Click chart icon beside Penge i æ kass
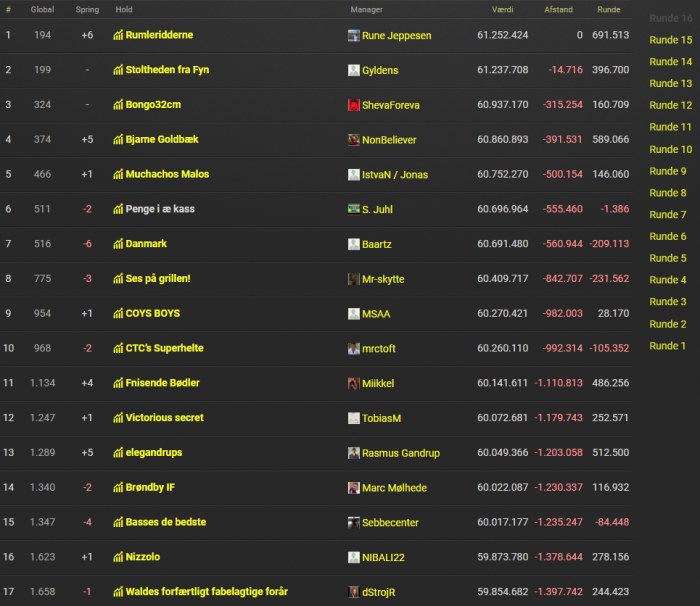Image resolution: width=700 pixels, height=606 pixels. point(118,209)
